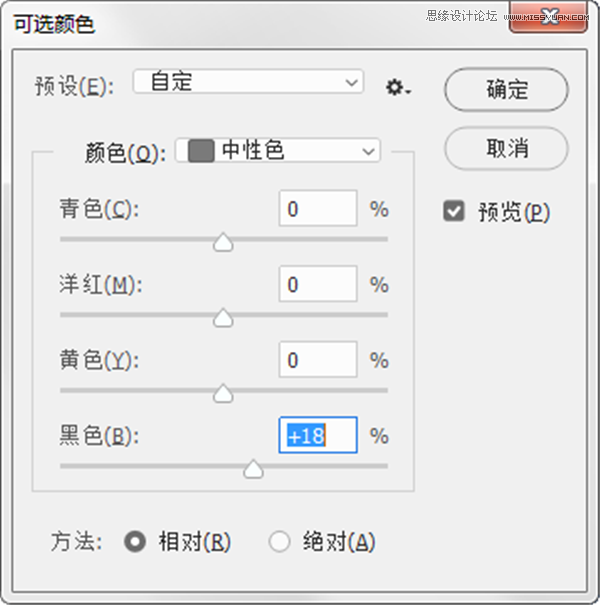
Task: Click the 可选颜色 dialog title bar
Action: click(x=255, y=23)
